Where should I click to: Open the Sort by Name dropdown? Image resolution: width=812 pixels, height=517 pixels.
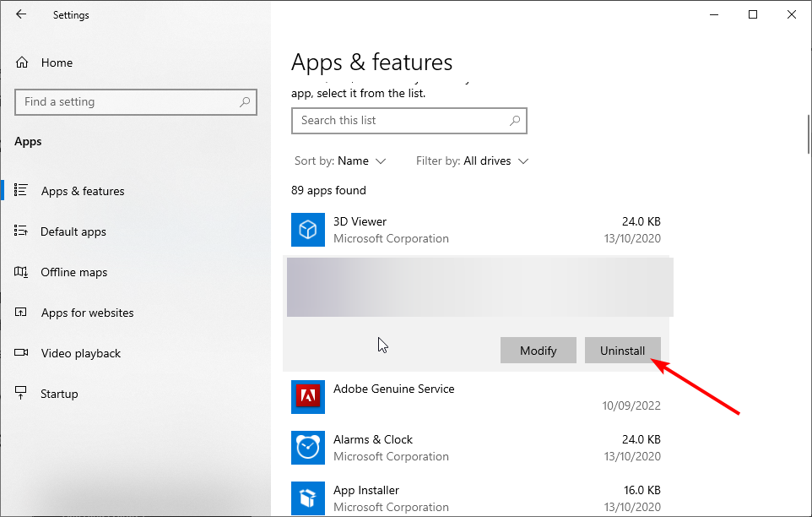[x=340, y=161]
